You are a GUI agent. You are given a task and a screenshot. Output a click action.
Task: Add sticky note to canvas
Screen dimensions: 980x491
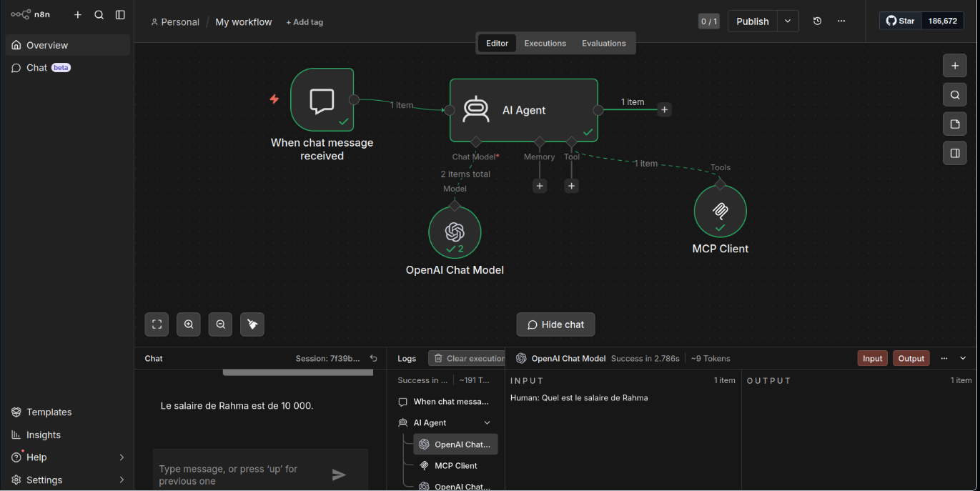coord(954,124)
